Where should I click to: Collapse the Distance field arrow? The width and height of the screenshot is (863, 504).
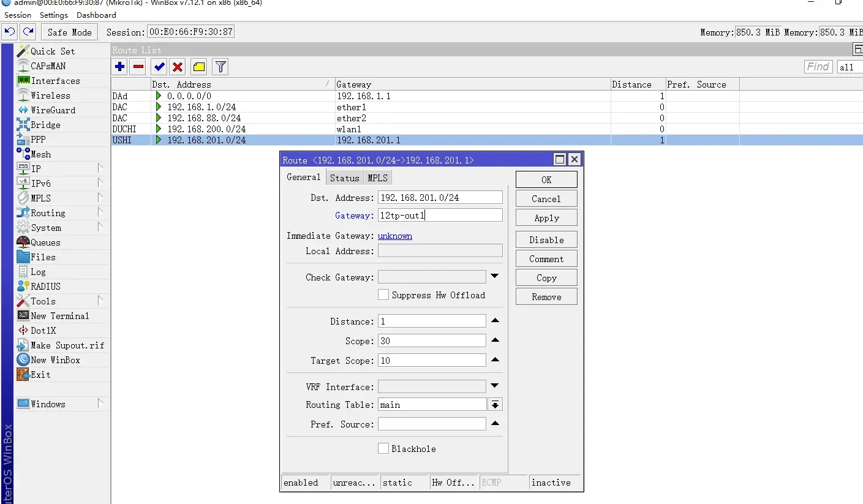tap(495, 321)
